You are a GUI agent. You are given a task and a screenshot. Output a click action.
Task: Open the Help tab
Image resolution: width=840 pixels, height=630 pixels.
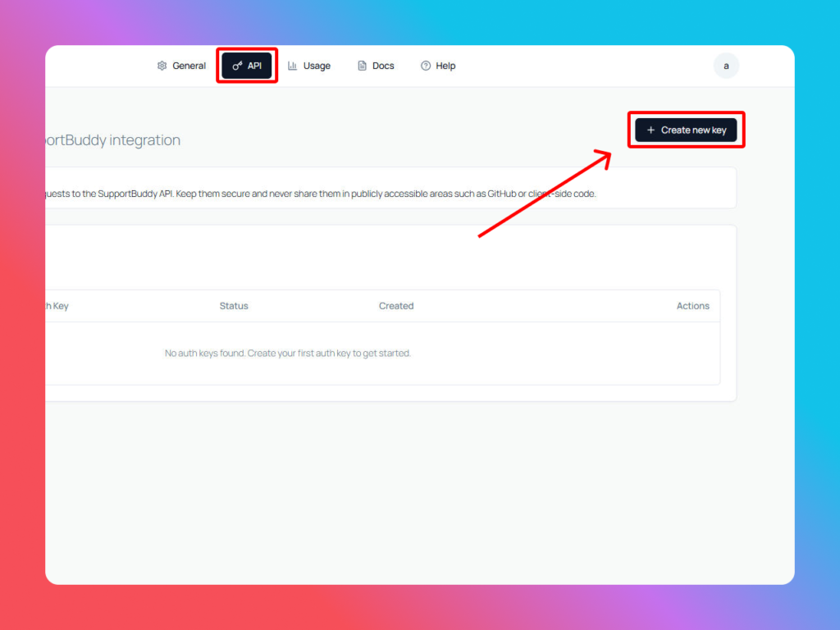pos(445,66)
